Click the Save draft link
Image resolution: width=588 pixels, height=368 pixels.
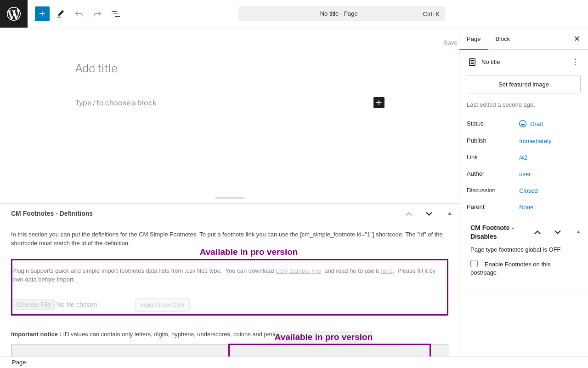(x=451, y=42)
